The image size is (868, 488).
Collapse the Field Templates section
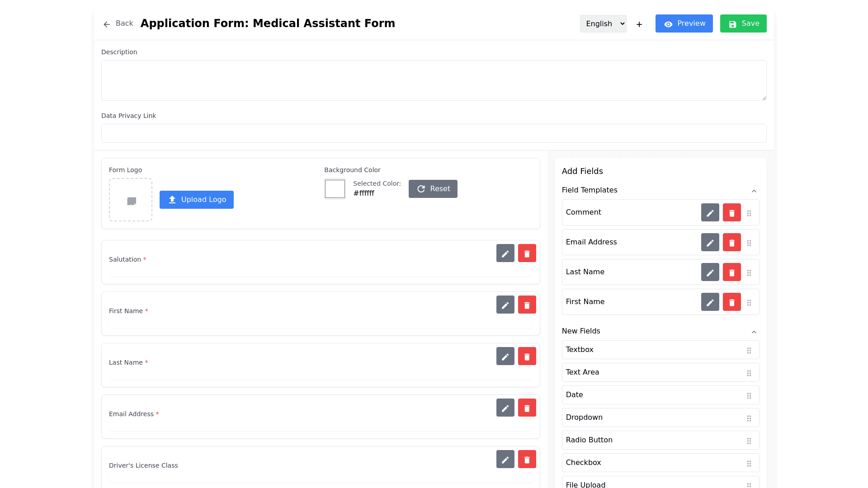click(754, 191)
